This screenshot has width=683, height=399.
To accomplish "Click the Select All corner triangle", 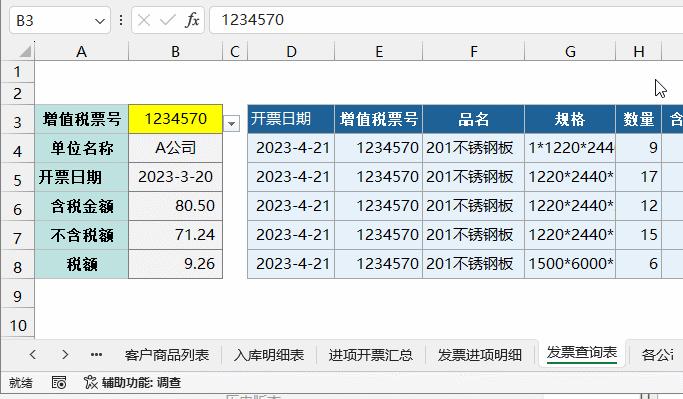I will coord(25,51).
